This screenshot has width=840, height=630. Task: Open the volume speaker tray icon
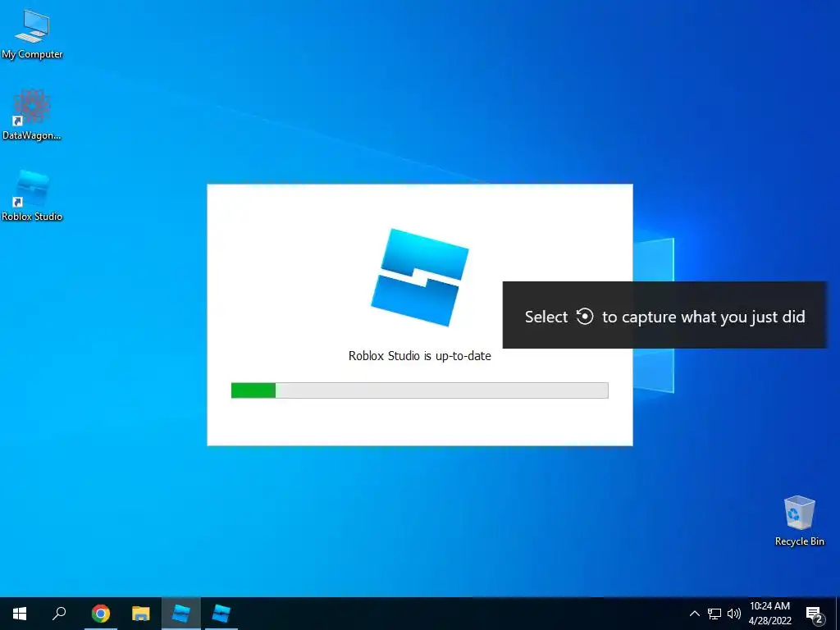pos(733,614)
